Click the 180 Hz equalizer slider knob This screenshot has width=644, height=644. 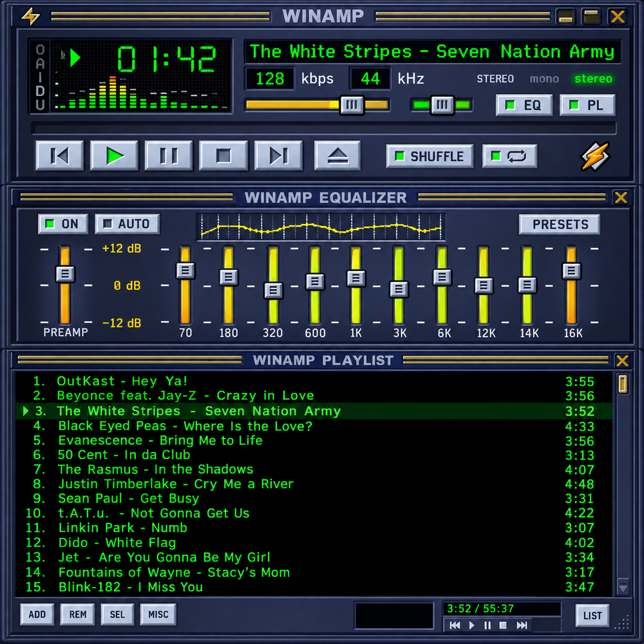coord(229,277)
